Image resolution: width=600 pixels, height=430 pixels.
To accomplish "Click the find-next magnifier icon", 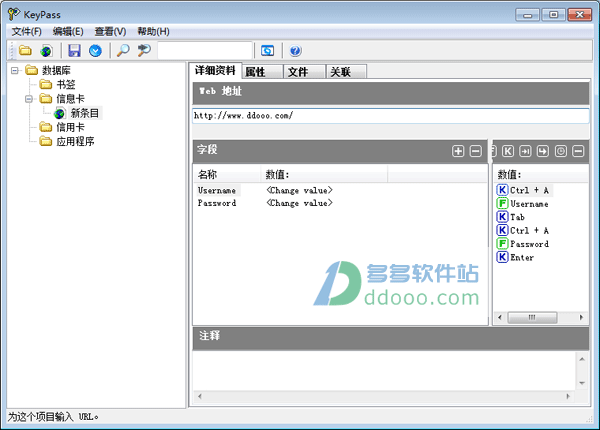I will click(x=144, y=50).
